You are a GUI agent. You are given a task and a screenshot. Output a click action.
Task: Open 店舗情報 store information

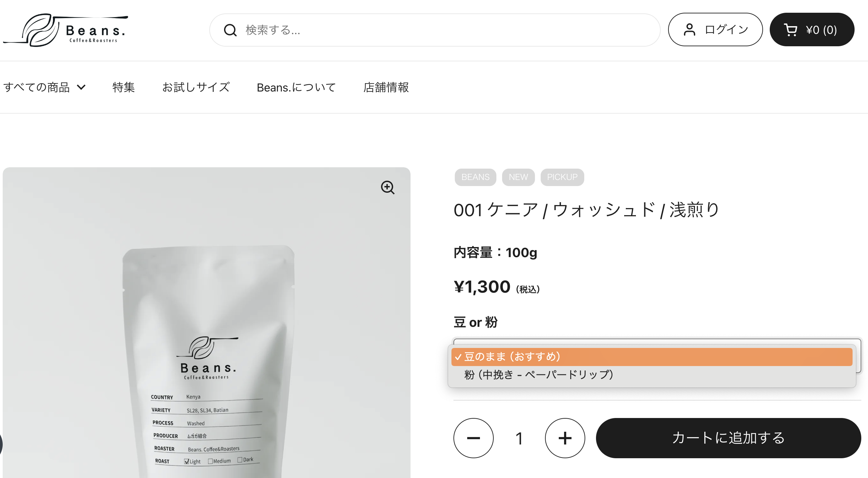386,87
